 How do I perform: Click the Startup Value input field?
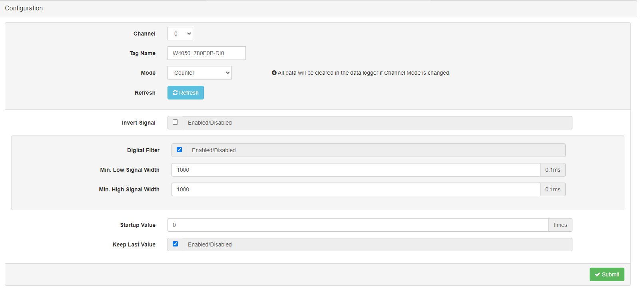point(358,225)
